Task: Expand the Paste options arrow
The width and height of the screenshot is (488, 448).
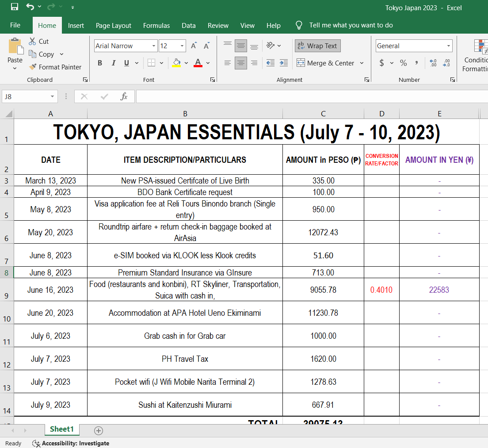Action: click(x=15, y=68)
